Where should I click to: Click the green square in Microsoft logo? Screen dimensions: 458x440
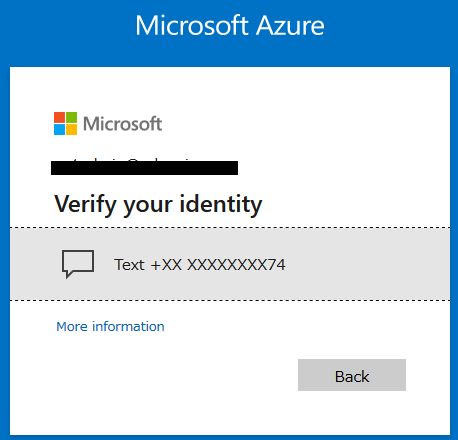[71, 117]
